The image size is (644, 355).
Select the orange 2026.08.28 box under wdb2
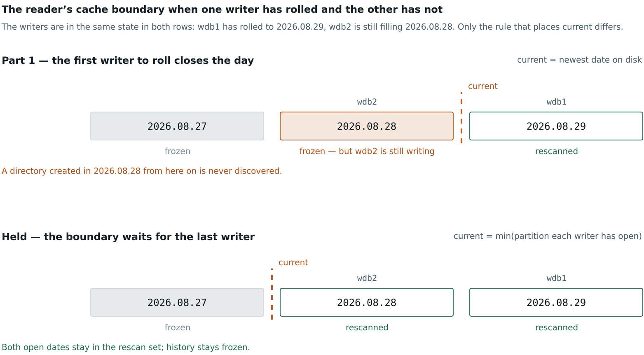click(367, 126)
